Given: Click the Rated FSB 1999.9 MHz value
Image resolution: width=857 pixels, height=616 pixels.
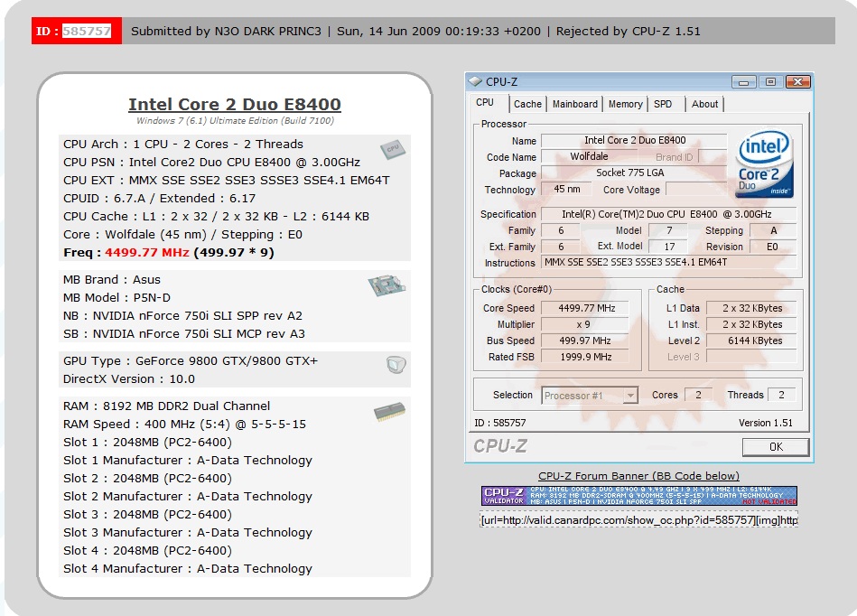Looking at the screenshot, I should tap(585, 357).
